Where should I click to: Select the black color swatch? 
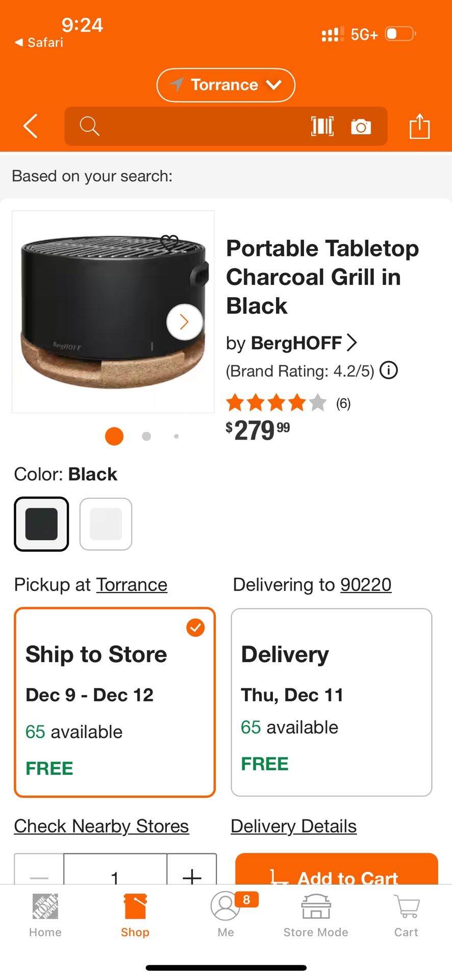tap(41, 524)
